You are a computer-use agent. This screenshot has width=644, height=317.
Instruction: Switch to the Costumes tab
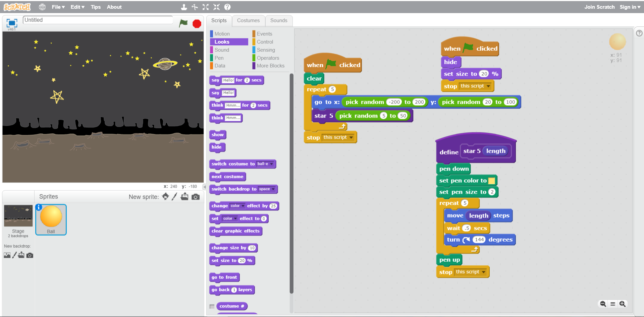click(x=248, y=20)
